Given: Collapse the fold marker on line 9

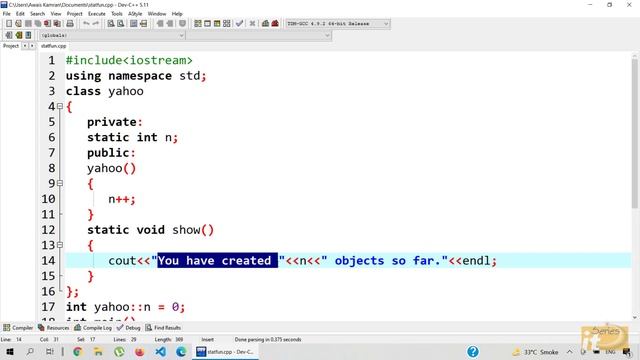Looking at the screenshot, I should (60, 183).
